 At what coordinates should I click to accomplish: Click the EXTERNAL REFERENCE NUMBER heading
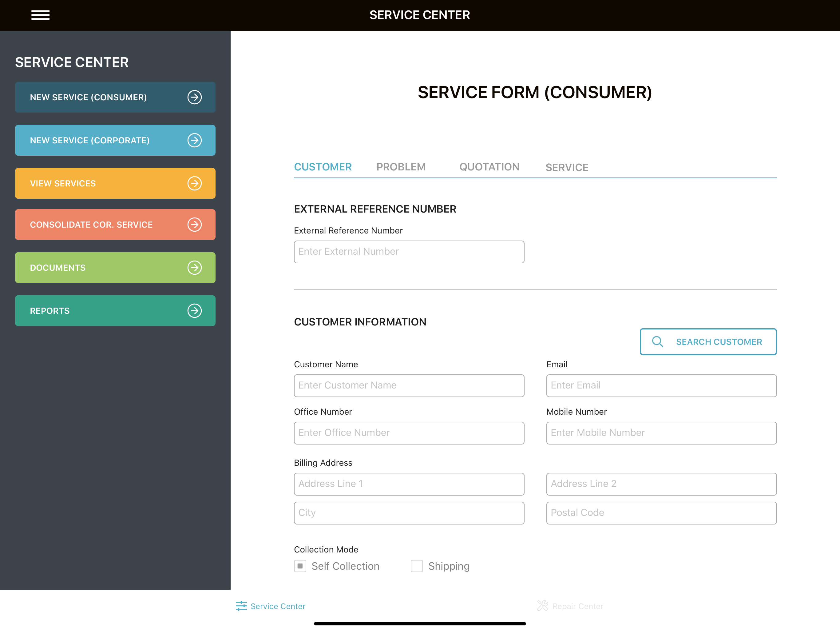375,209
